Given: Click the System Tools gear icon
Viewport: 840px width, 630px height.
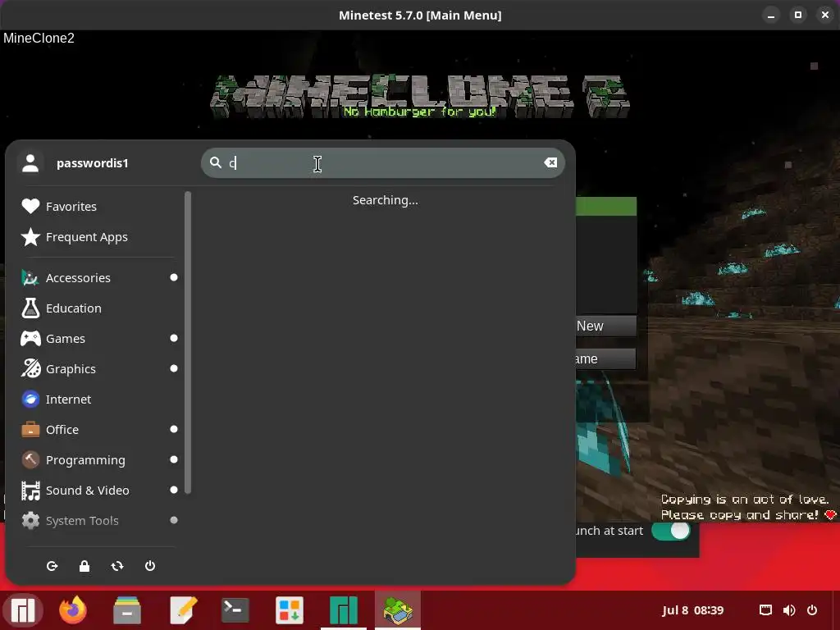Looking at the screenshot, I should (30, 521).
